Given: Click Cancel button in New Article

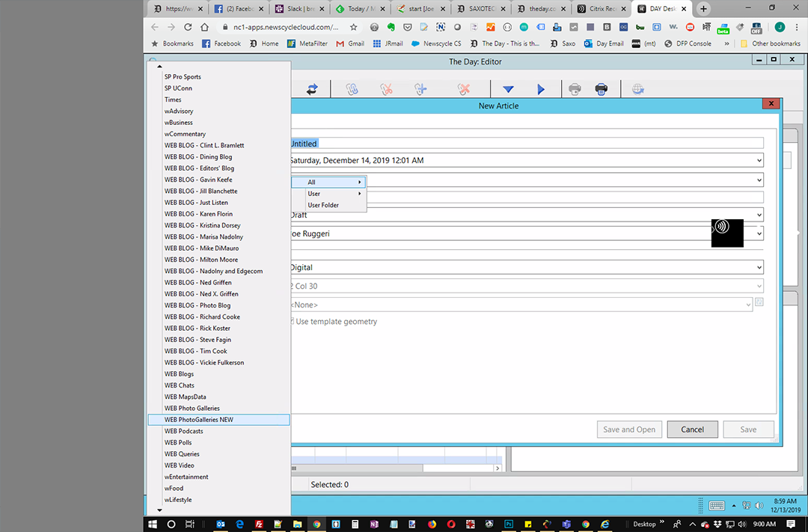Looking at the screenshot, I should pos(692,429).
